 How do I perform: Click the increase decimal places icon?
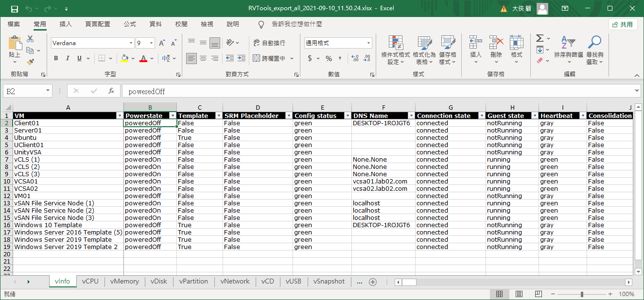[x=355, y=58]
